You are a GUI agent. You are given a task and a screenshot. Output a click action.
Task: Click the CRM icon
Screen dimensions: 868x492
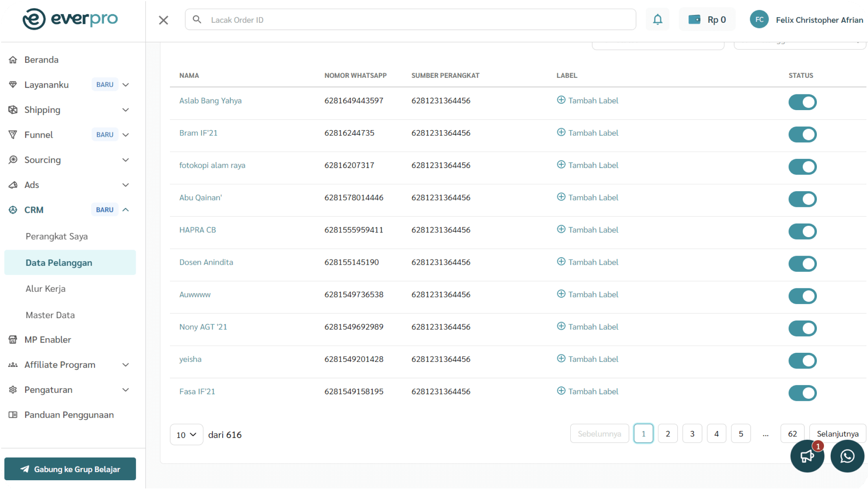[13, 210]
